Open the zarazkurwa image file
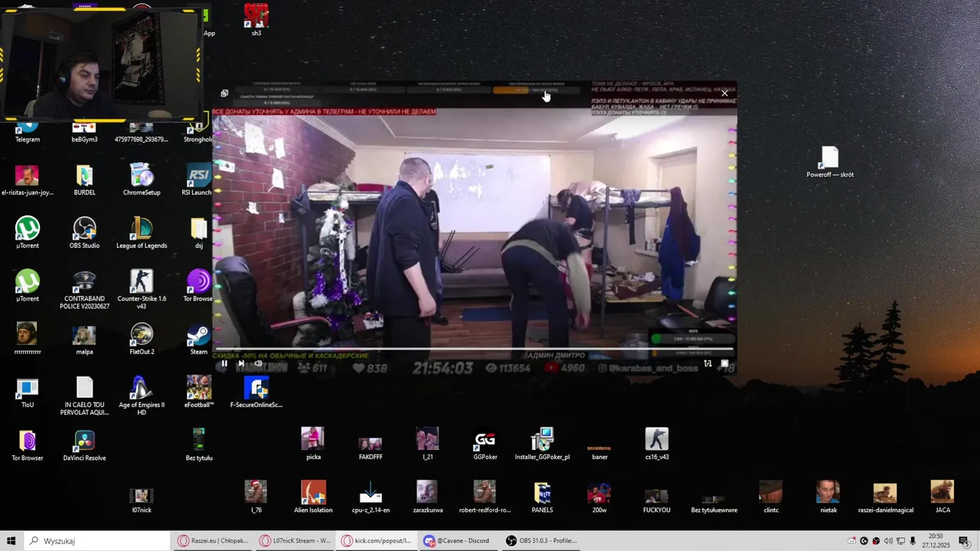Image resolution: width=980 pixels, height=551 pixels. point(427,497)
